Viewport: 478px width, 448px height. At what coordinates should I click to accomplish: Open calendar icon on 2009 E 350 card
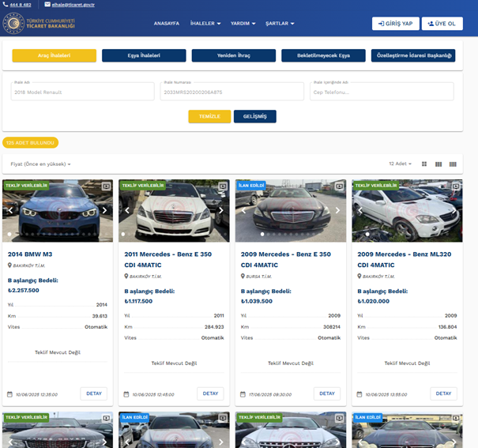tap(243, 394)
